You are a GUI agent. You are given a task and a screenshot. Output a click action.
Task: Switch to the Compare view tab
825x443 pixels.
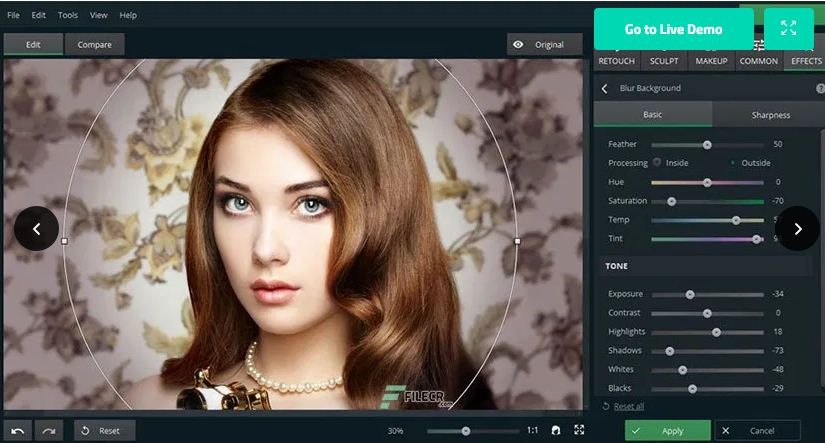click(x=95, y=45)
